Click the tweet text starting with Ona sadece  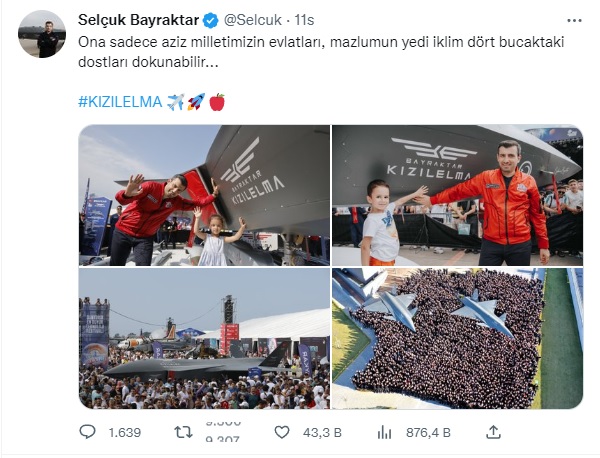point(321,52)
